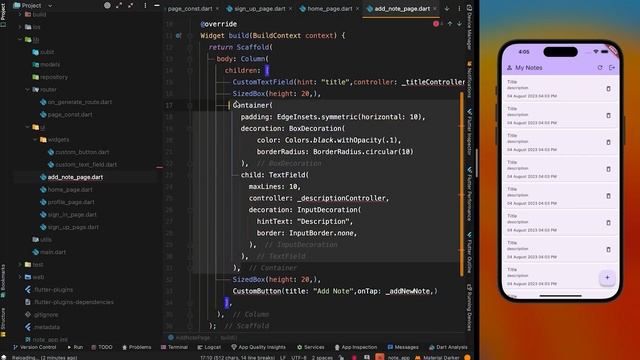The width and height of the screenshot is (640, 360).
Task: Open main.dart in project tree
Action: pos(53,252)
